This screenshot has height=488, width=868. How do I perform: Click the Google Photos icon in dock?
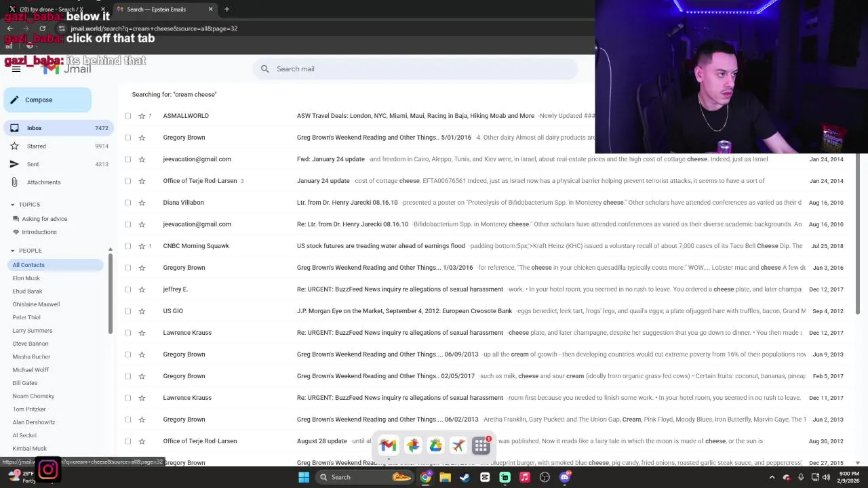412,445
